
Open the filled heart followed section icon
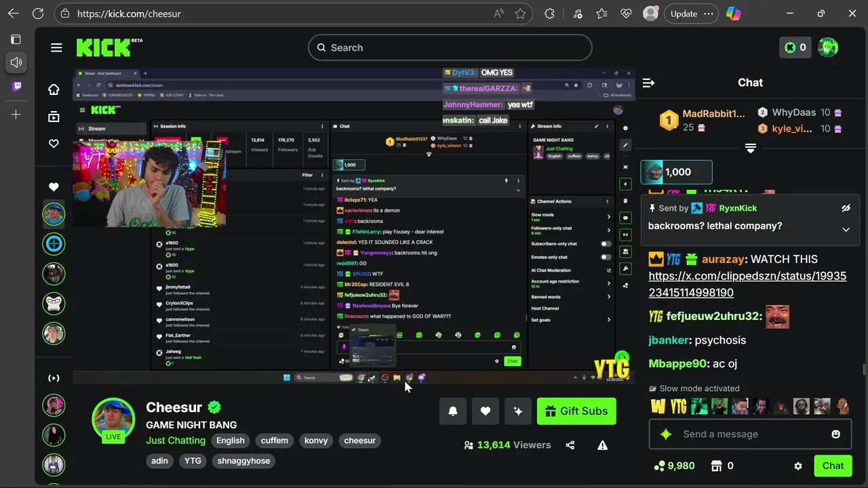pos(54,187)
